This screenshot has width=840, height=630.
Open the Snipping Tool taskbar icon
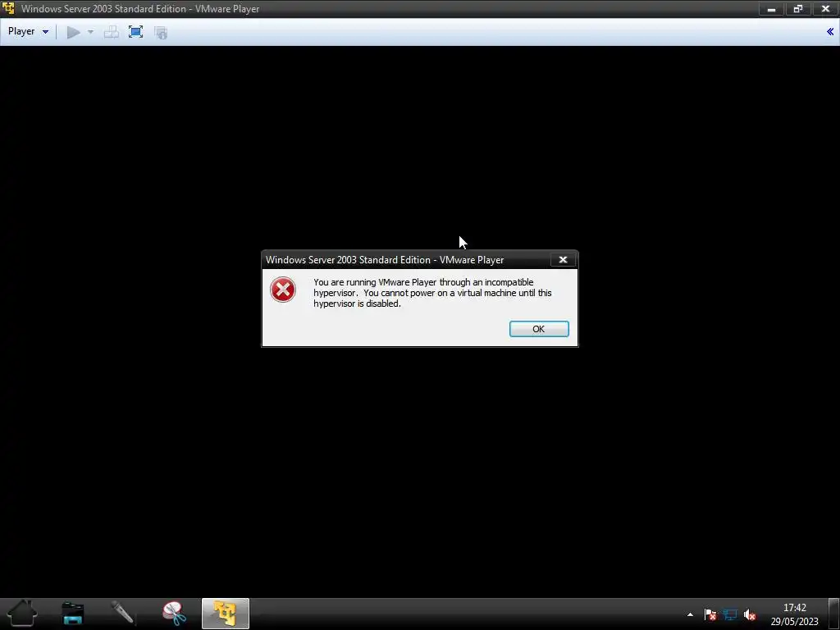[x=174, y=614]
